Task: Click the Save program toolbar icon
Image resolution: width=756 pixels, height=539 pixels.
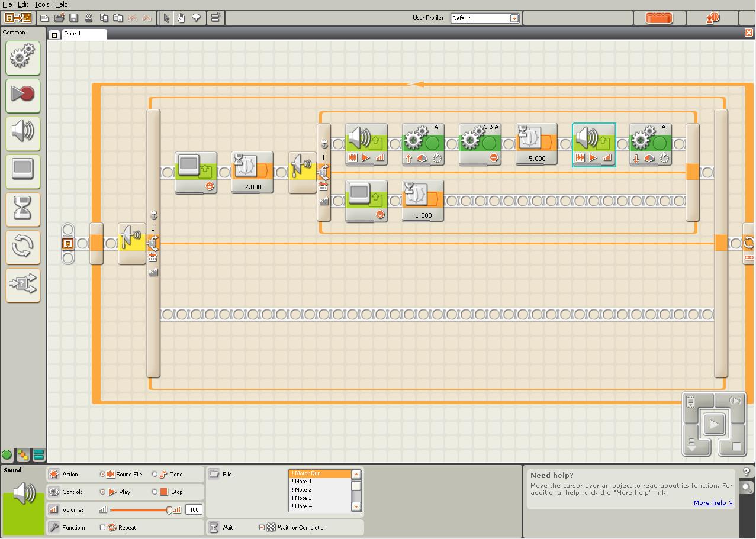Action: 73,18
